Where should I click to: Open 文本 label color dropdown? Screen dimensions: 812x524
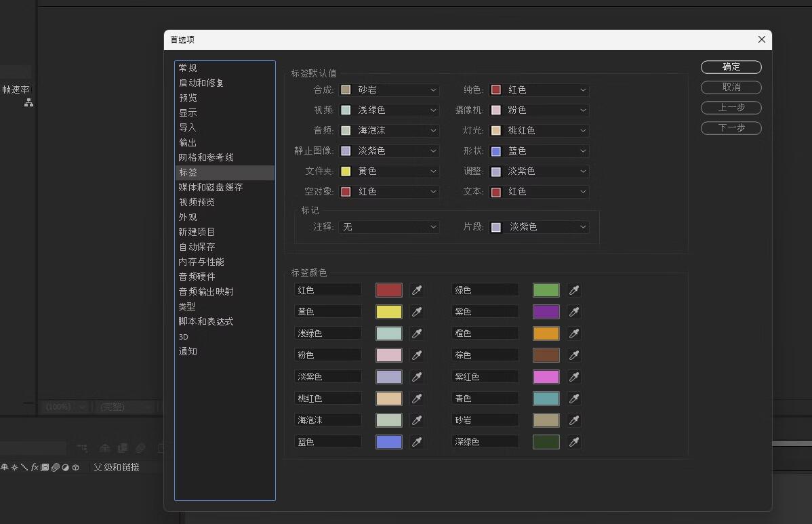tap(539, 192)
